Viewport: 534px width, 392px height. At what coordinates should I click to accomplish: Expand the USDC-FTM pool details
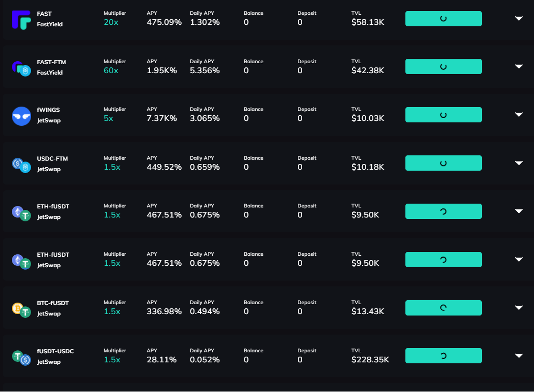(519, 163)
